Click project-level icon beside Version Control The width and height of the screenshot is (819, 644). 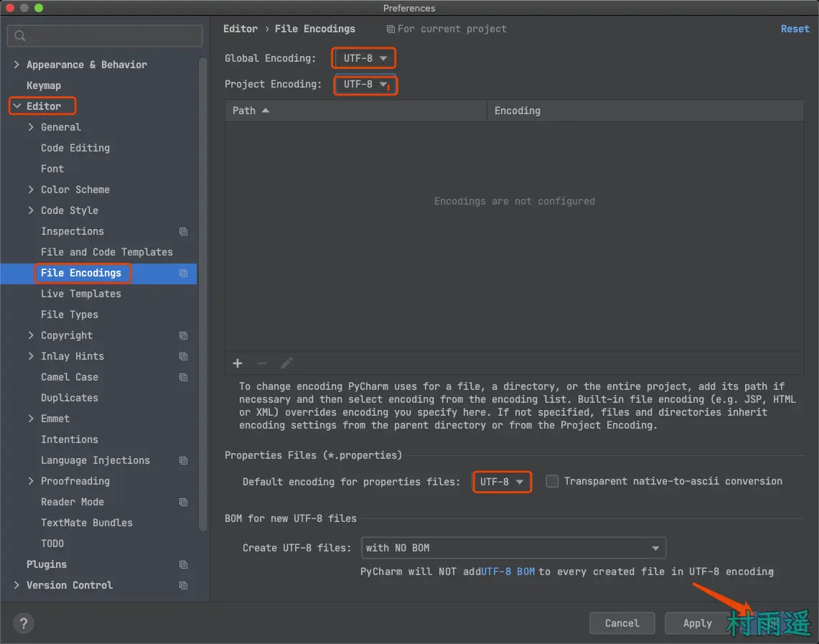(x=183, y=585)
